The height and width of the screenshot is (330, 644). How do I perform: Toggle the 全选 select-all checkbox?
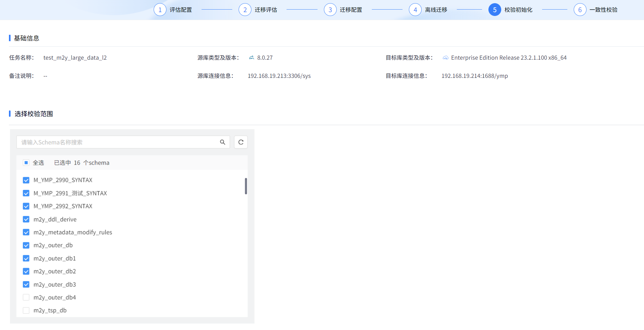26,163
